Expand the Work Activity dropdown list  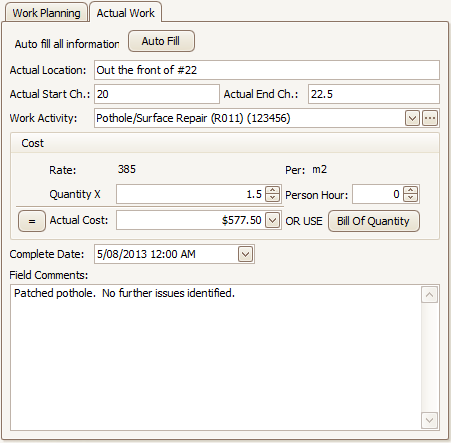tap(412, 118)
